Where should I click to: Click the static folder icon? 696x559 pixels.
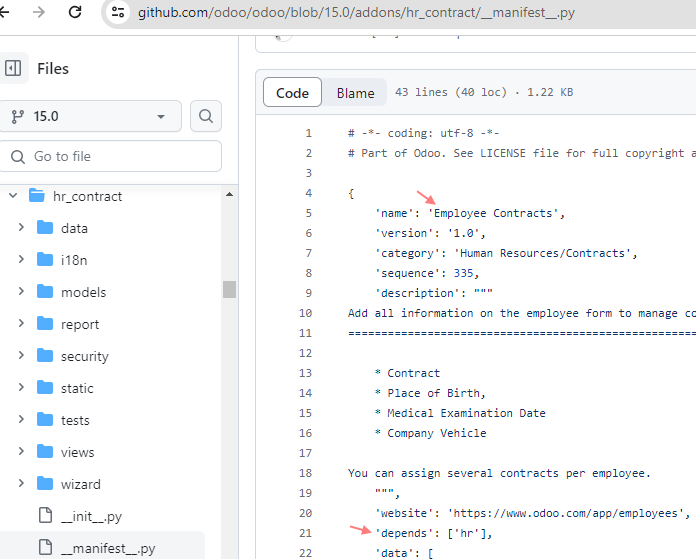pyautogui.click(x=45, y=387)
